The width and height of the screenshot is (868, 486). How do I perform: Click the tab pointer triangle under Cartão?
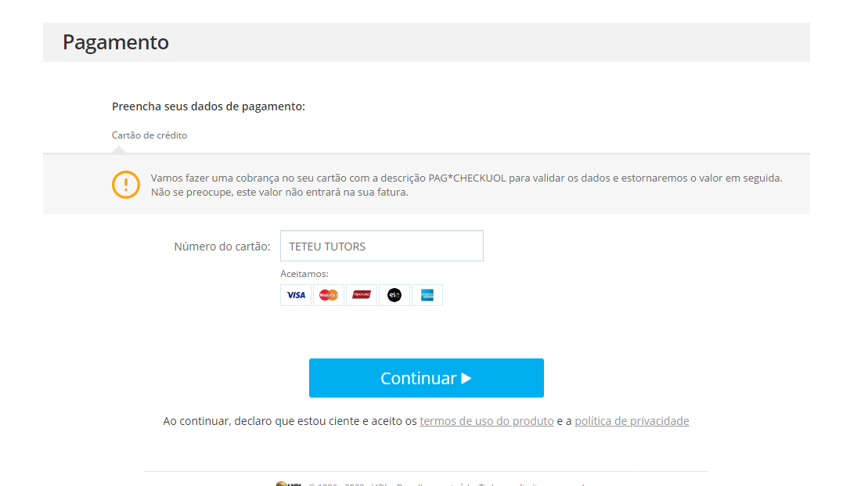pos(119,149)
